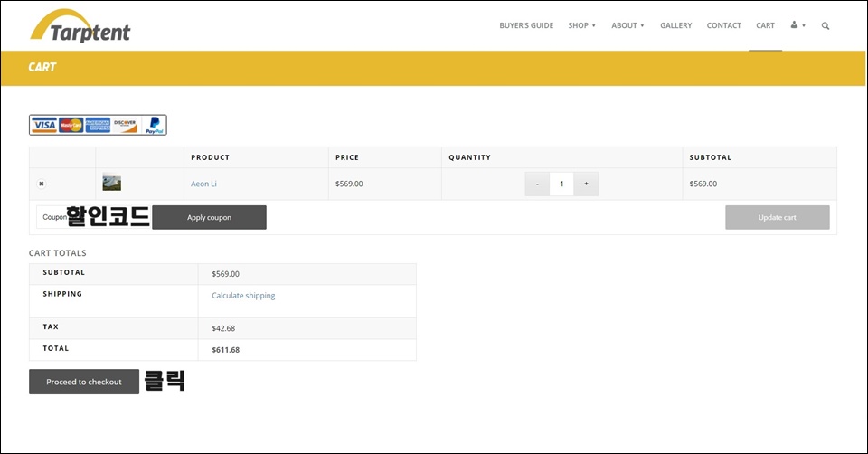Click the American Express icon
This screenshot has width=868, height=454.
(x=98, y=125)
